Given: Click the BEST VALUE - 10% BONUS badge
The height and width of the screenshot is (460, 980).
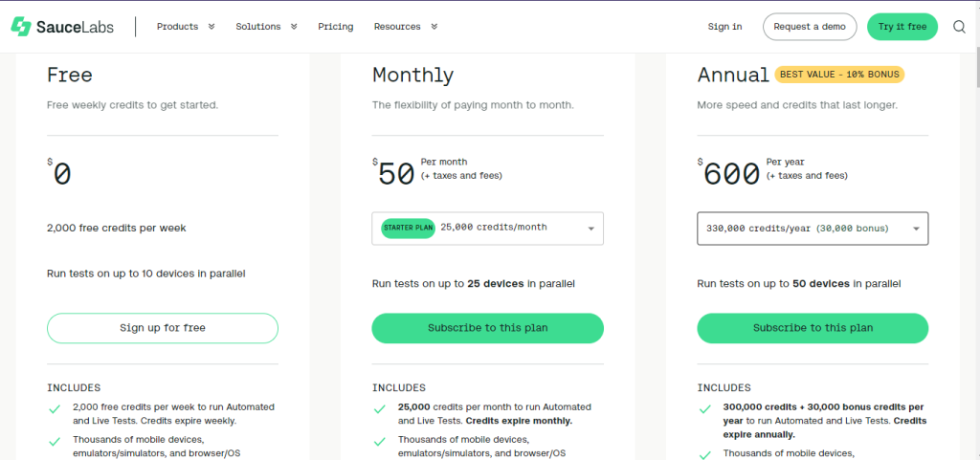Looking at the screenshot, I should pyautogui.click(x=839, y=75).
